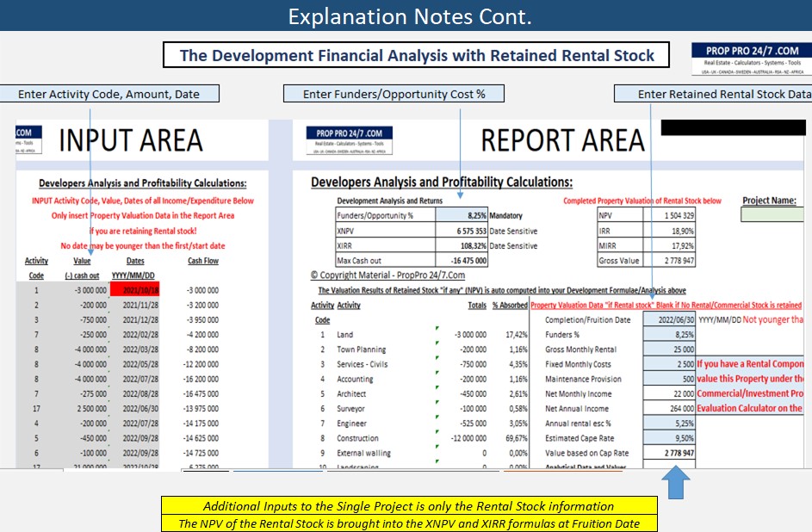Click the Engineer activity label

tap(351, 424)
